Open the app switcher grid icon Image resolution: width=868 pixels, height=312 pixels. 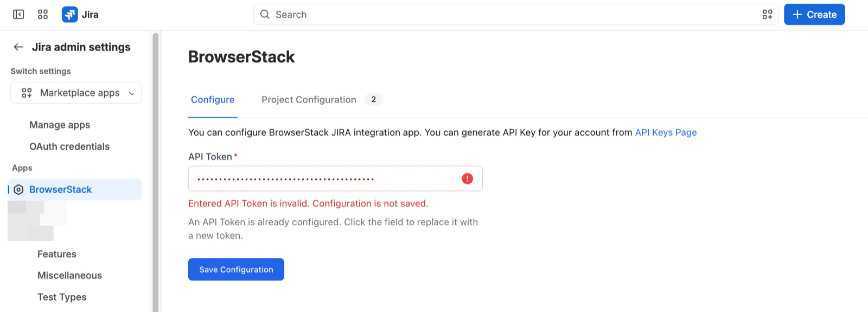pyautogui.click(x=43, y=15)
